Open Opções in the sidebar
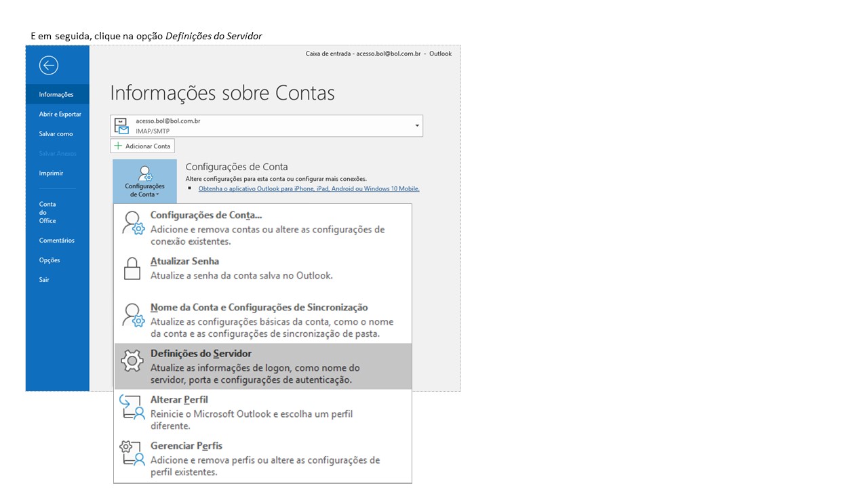The height and width of the screenshot is (488, 868). click(57, 260)
